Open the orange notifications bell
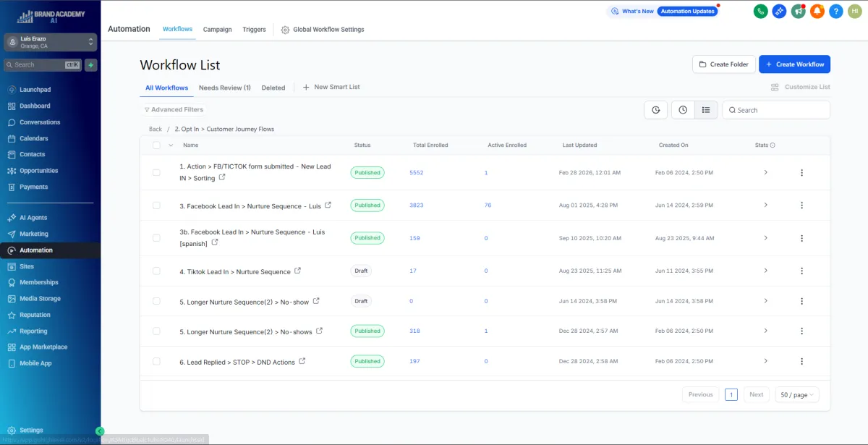This screenshot has width=868, height=445. tap(817, 11)
